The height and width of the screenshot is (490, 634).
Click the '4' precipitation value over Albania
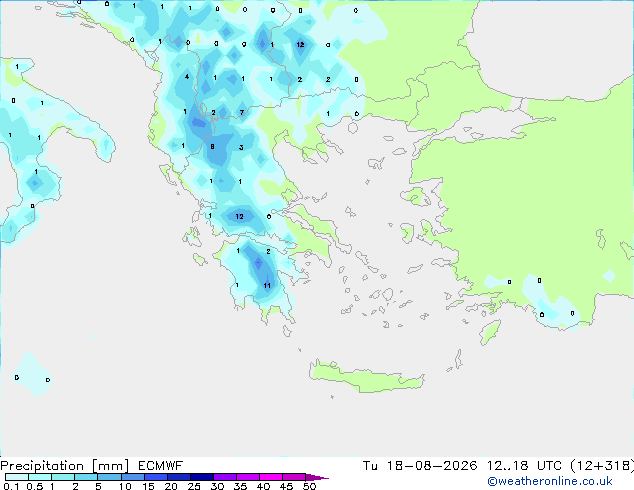click(187, 76)
